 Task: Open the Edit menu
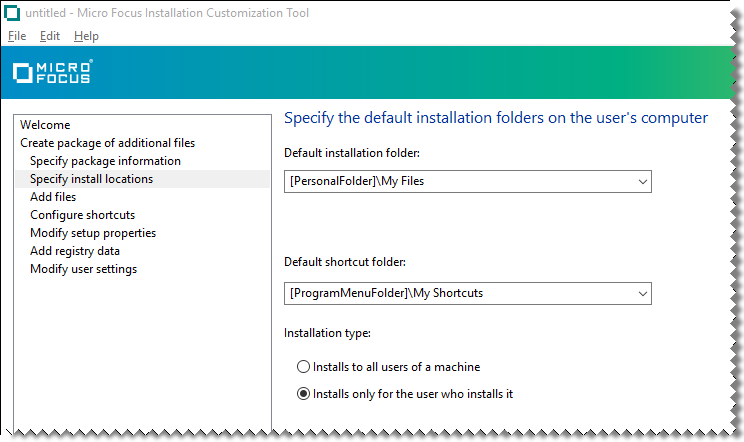click(50, 36)
